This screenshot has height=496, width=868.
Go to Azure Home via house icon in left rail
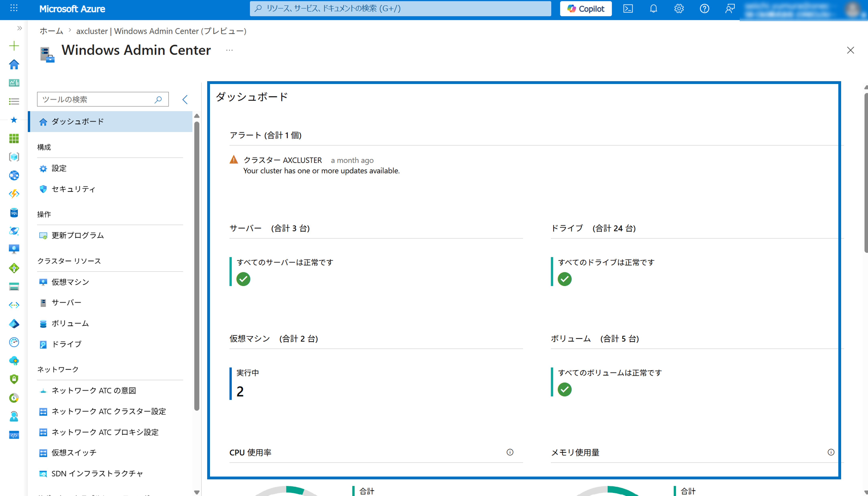[x=14, y=64]
